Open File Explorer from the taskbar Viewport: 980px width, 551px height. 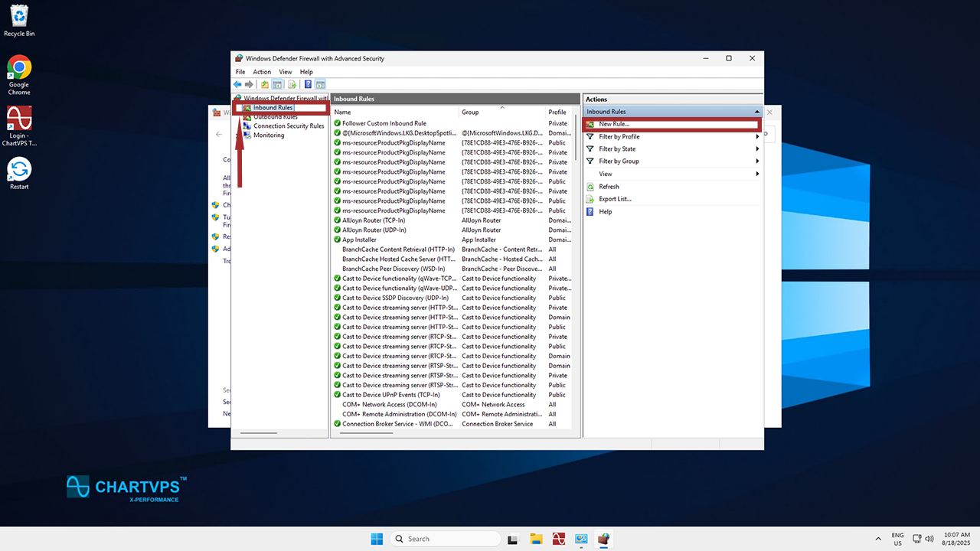point(537,539)
